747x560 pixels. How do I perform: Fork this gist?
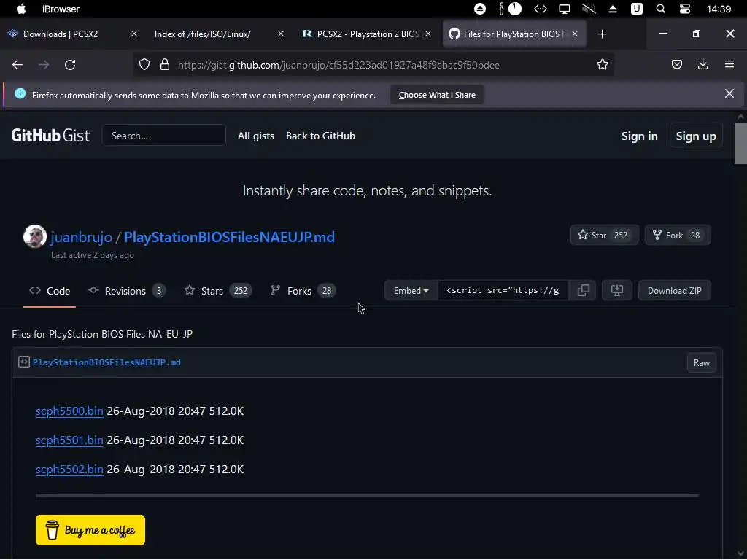678,236
